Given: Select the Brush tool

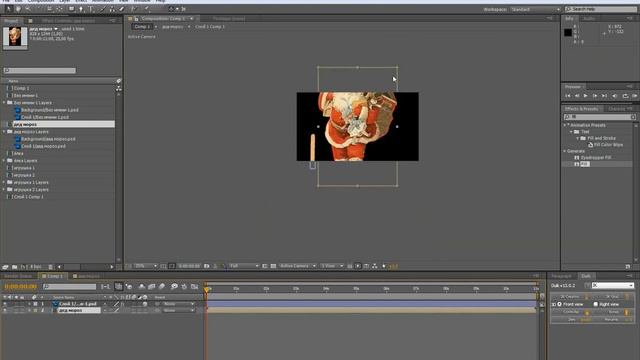Looking at the screenshot, I should tap(102, 9).
